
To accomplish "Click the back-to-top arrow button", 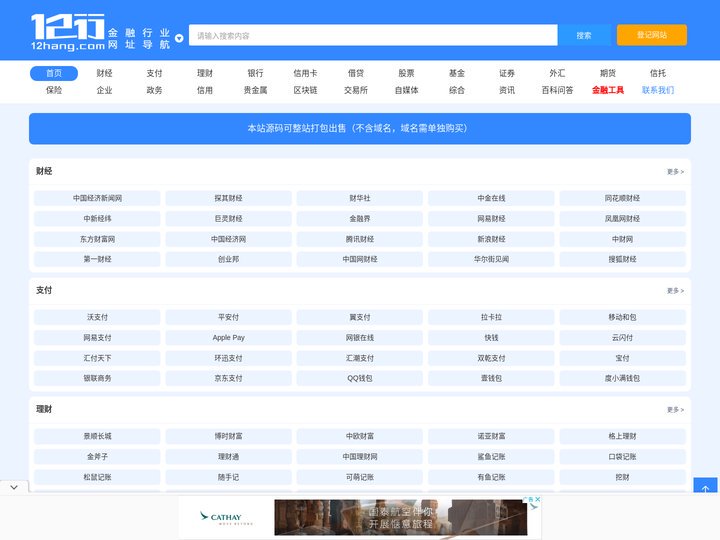I will (705, 486).
